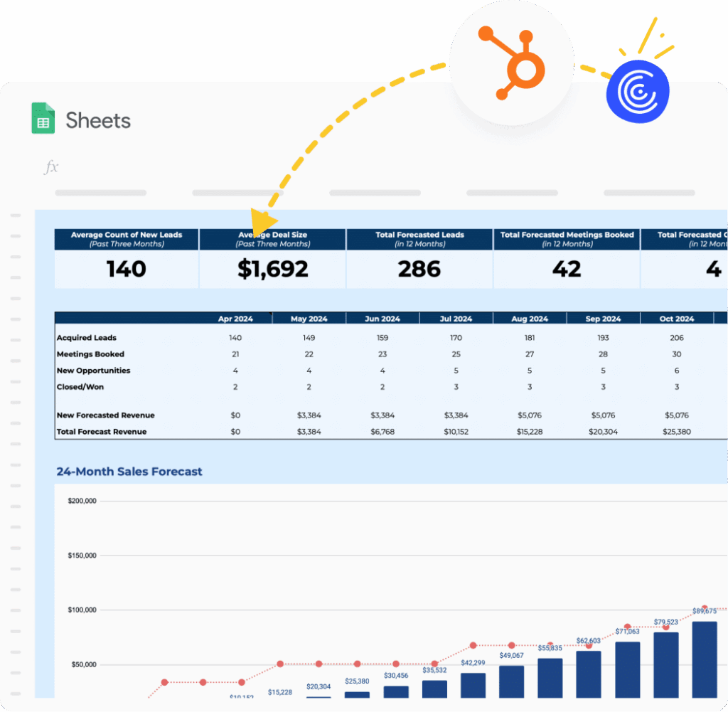Select the Average Count of New Leads header
Viewport: 728px width, 712px height.
pyautogui.click(x=127, y=239)
